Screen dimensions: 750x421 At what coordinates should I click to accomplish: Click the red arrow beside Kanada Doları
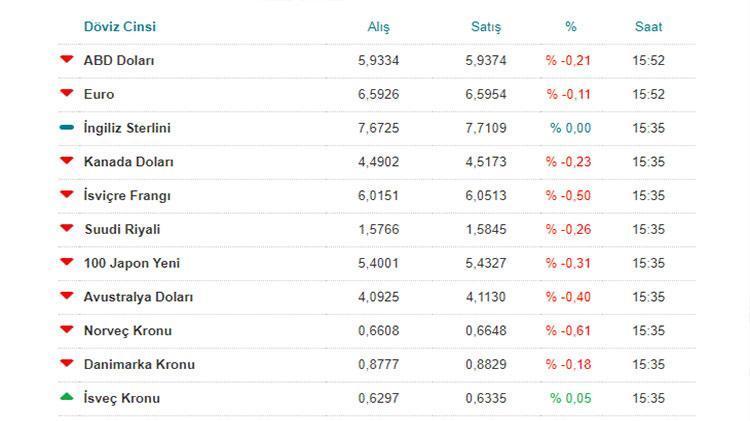click(67, 160)
